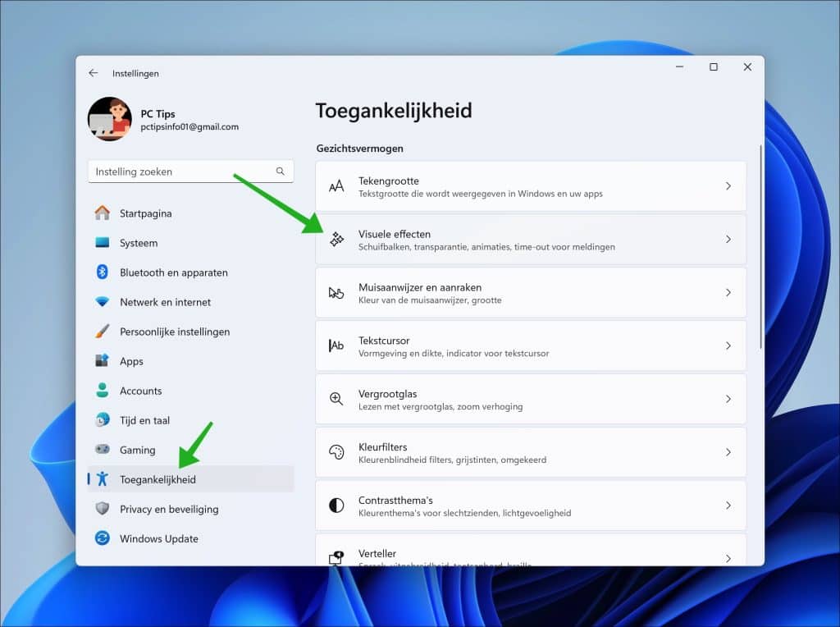This screenshot has width=840, height=627.
Task: Select Tijd en taal
Action: [190, 420]
